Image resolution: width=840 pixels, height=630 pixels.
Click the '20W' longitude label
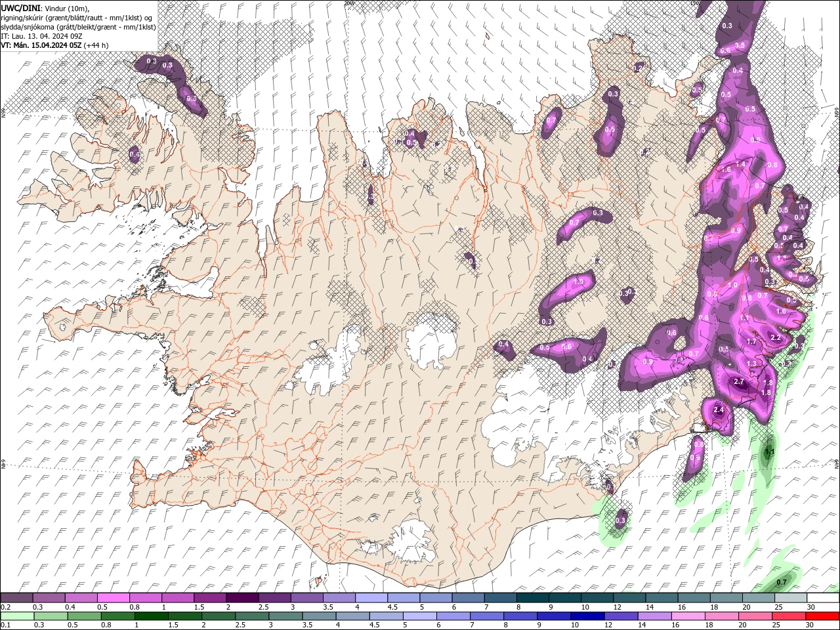click(x=349, y=3)
